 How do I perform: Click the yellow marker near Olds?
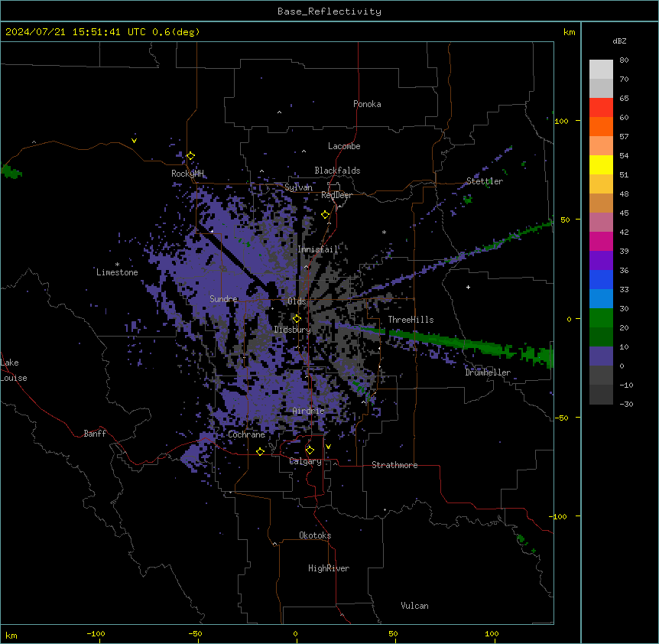(297, 319)
